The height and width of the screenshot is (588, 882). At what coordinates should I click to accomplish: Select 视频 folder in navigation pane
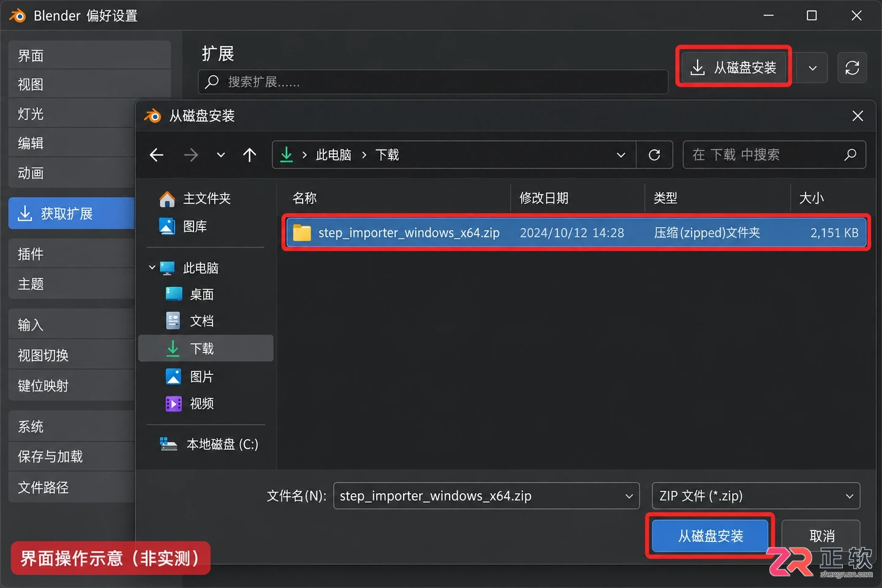click(x=190, y=404)
